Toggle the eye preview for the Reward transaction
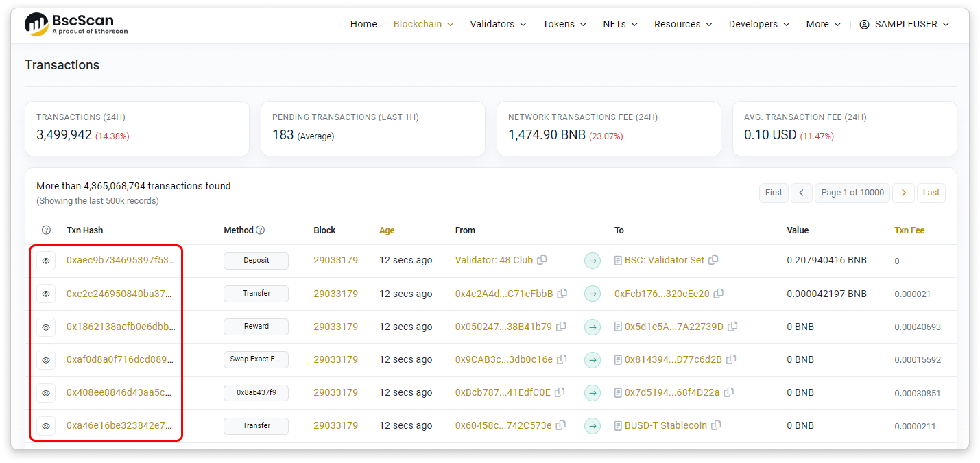Screen dimensions: 980x463 [46, 327]
